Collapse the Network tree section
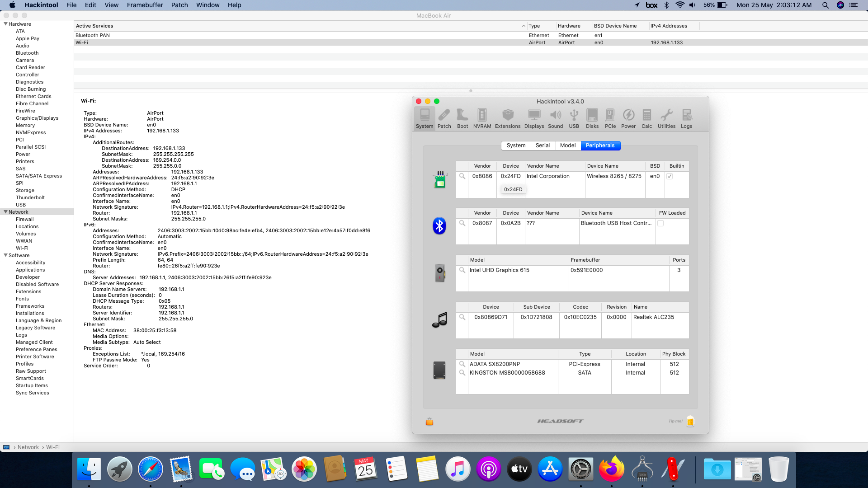 5,212
